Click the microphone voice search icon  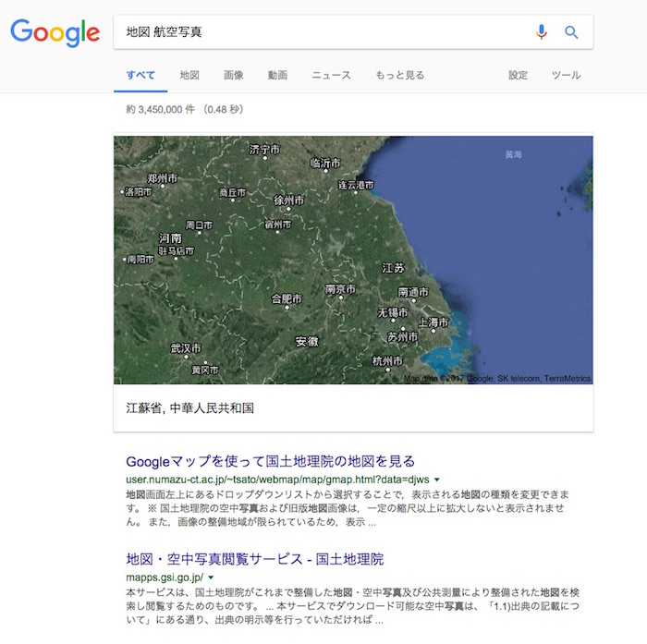(542, 32)
